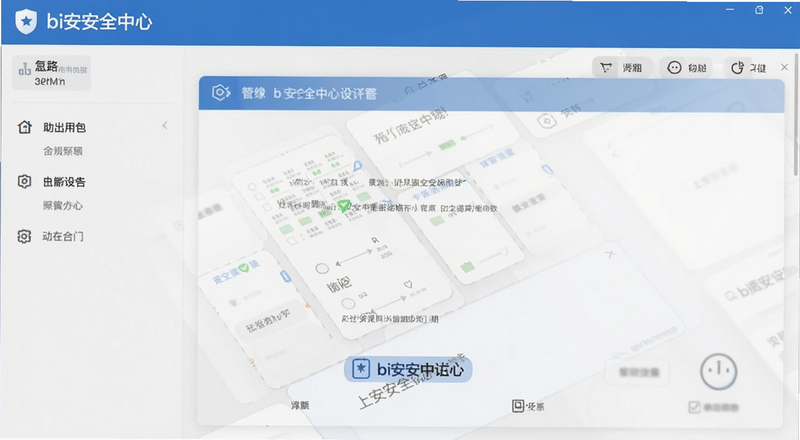Click the hexagon eye icon in the blue panel header
Image resolution: width=800 pixels, height=440 pixels.
pos(220,92)
